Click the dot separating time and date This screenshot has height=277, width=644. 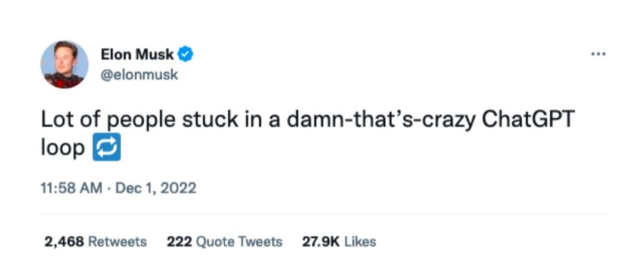[109, 189]
